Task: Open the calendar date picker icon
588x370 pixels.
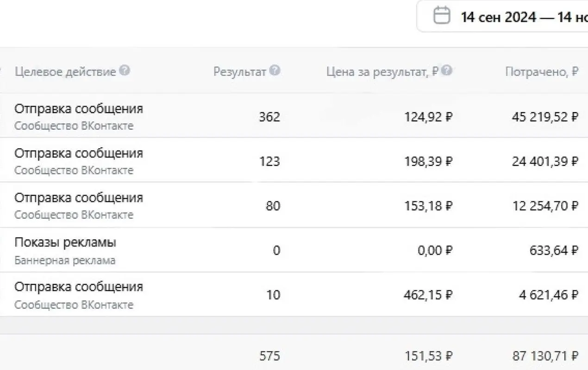Action: click(441, 16)
